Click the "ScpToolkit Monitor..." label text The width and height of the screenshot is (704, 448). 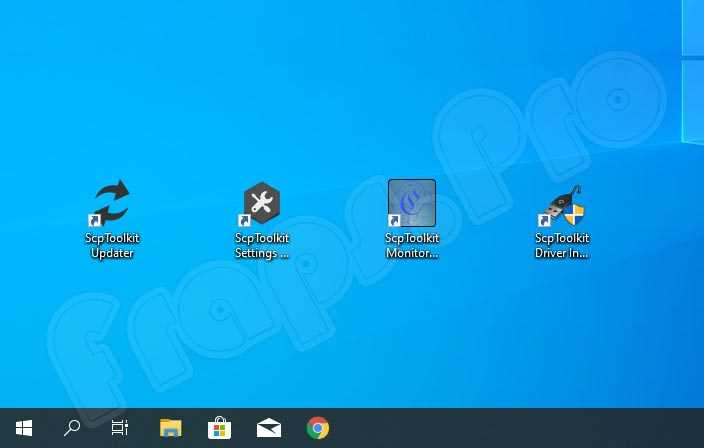(x=412, y=246)
